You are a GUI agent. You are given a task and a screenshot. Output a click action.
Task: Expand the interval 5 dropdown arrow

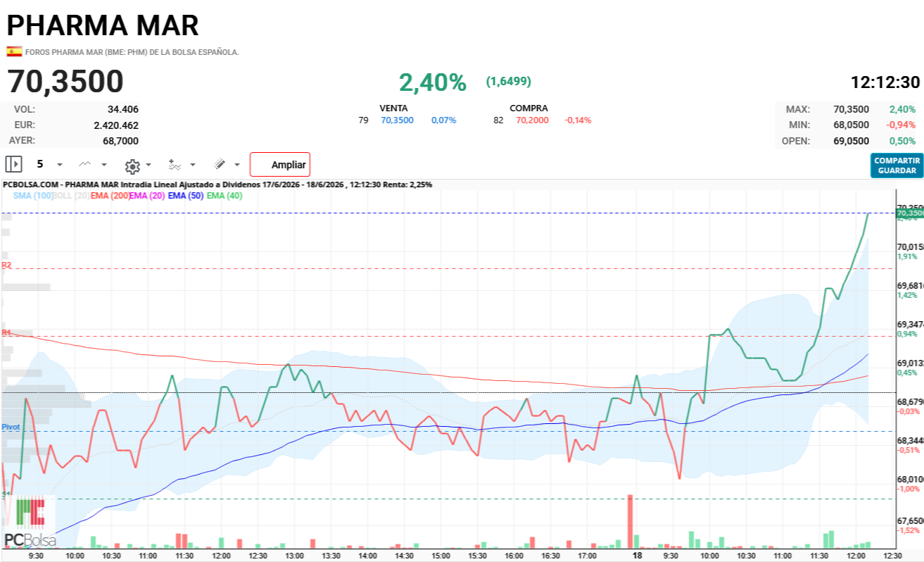click(59, 165)
